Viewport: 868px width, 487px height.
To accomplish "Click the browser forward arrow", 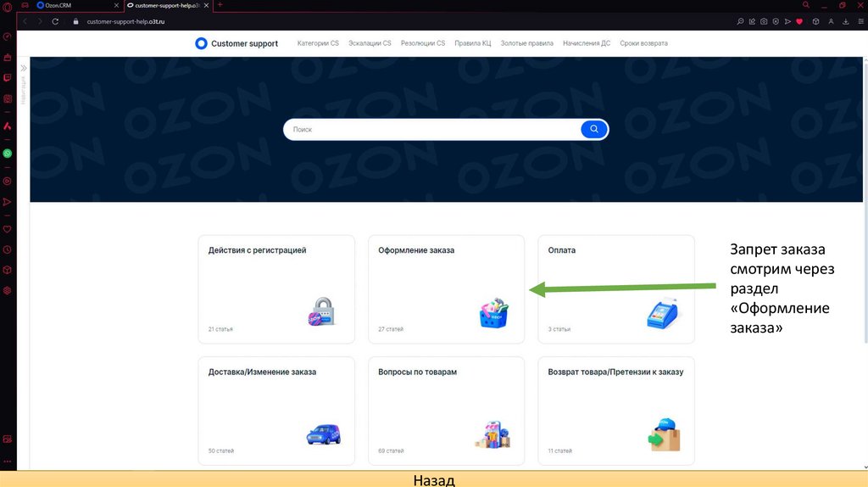I will pos(40,21).
